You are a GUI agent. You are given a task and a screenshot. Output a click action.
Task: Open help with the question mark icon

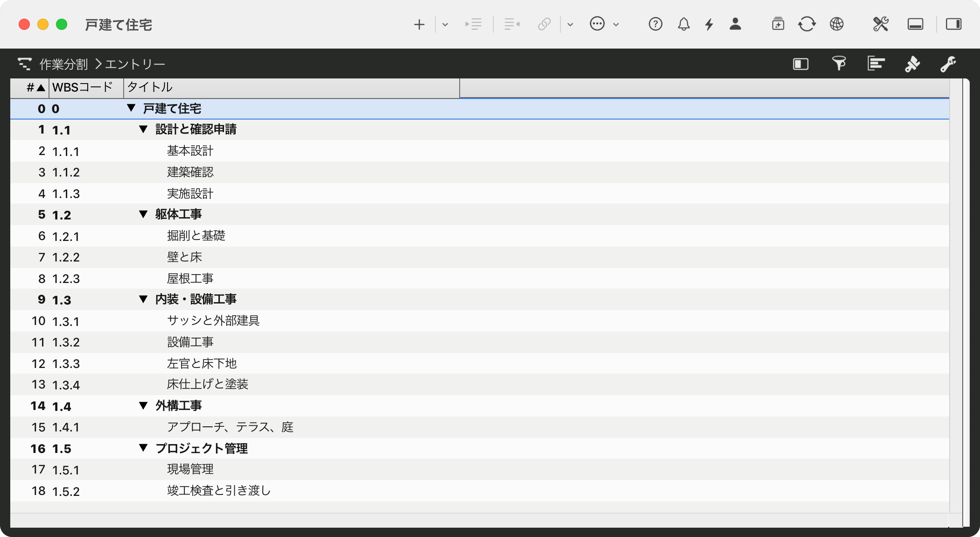(656, 24)
